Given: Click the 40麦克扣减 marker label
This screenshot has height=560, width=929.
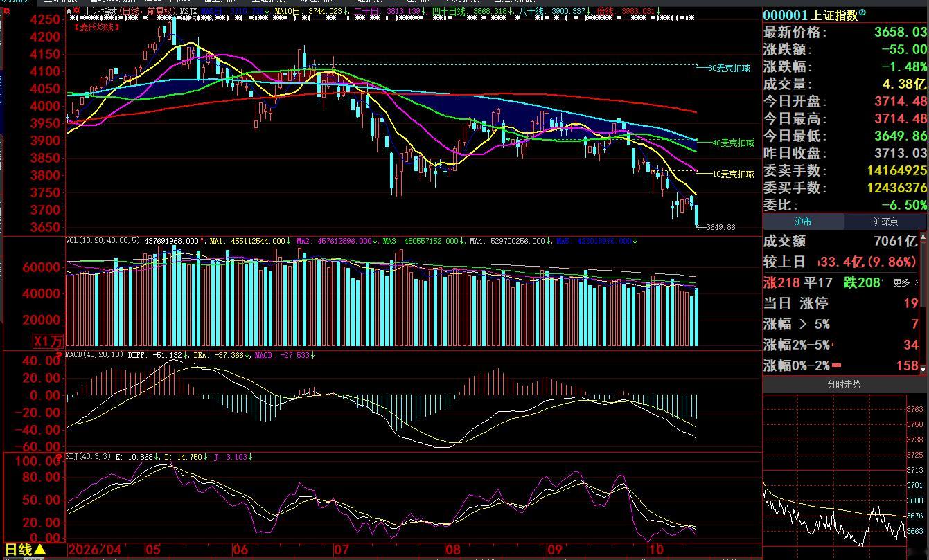Looking at the screenshot, I should pos(733,143).
